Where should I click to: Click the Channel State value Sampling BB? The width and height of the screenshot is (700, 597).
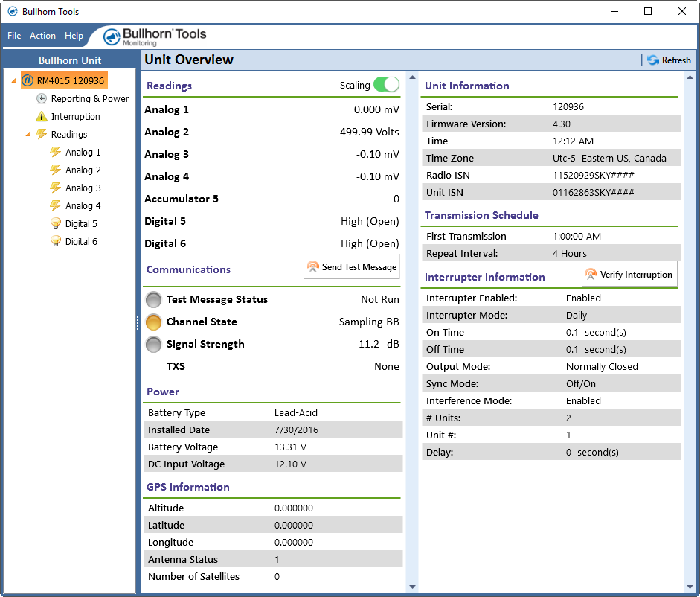(369, 322)
